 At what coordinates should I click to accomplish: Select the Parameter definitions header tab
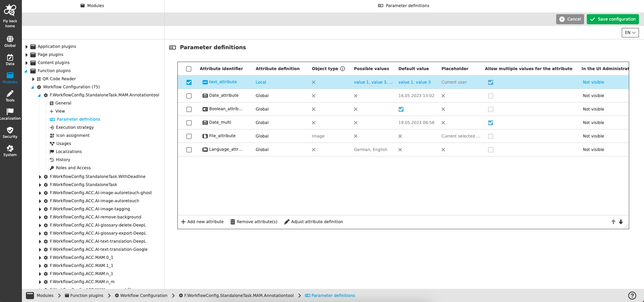point(404,6)
